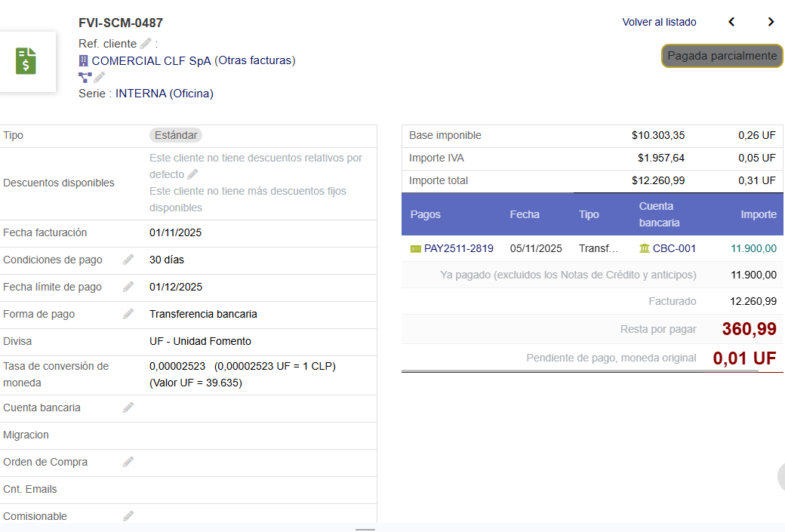Click the Pagos column header
This screenshot has height=532, width=785.
pyautogui.click(x=426, y=214)
